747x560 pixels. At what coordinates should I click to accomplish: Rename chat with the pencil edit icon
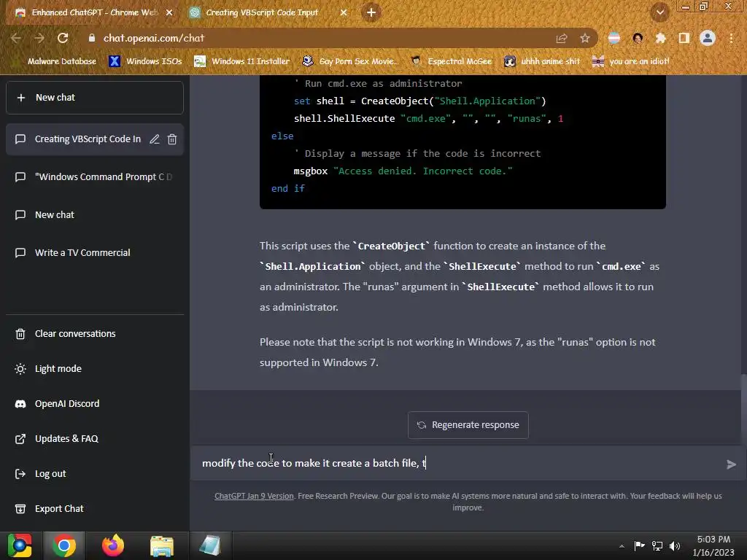point(155,139)
